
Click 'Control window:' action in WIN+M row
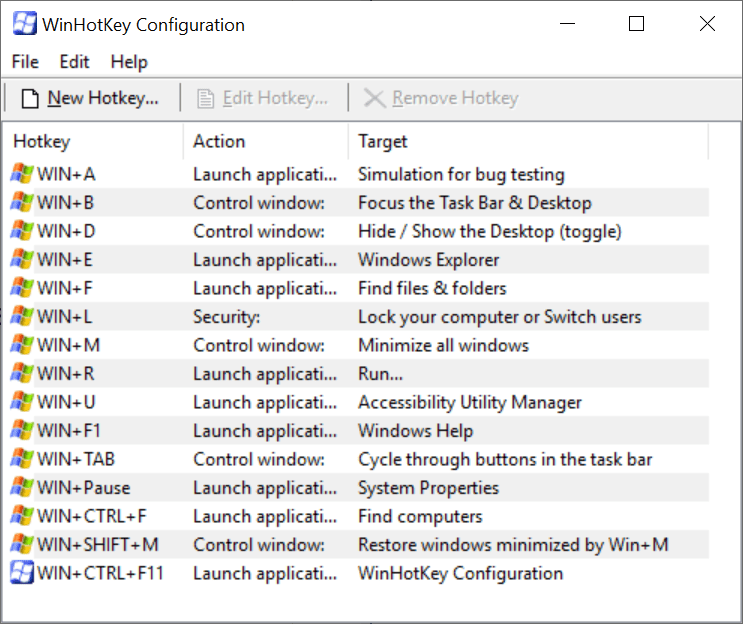[259, 345]
